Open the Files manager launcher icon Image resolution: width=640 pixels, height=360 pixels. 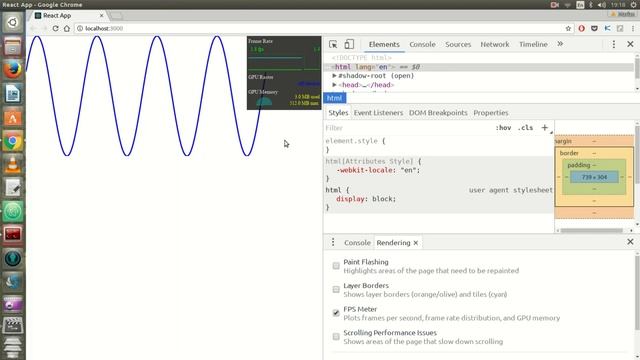13,46
